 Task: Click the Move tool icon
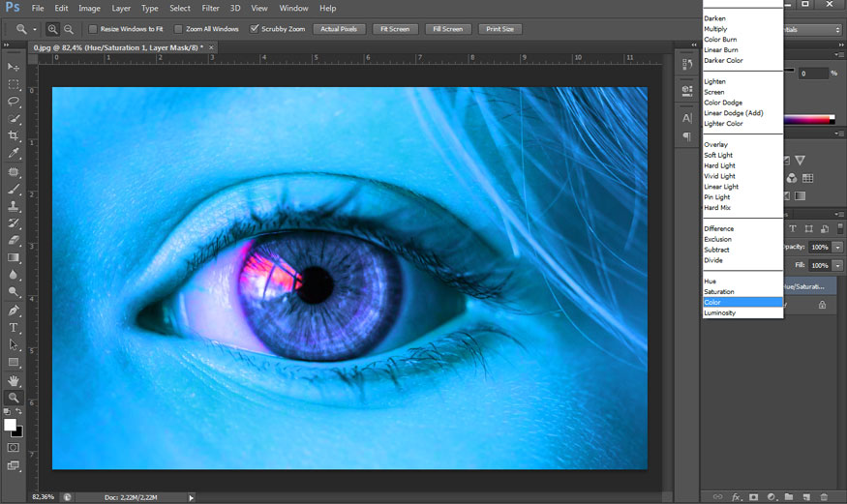coord(14,67)
